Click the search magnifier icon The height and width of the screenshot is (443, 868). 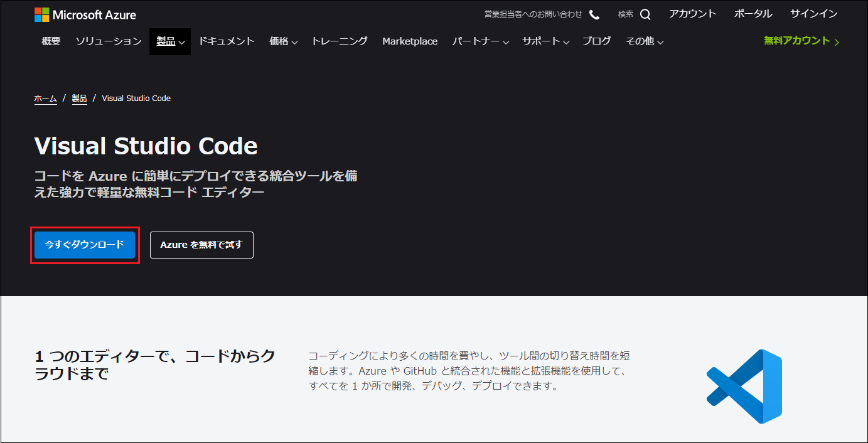[645, 14]
